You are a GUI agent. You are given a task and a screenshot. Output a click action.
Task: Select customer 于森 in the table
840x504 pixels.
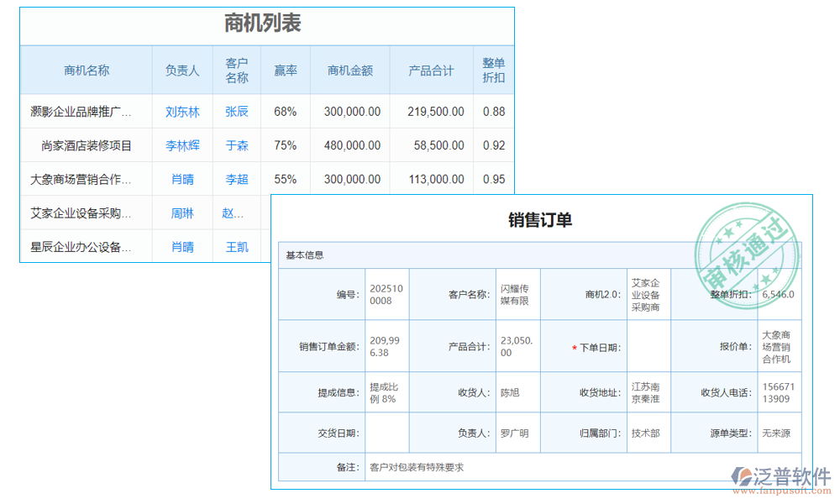click(x=236, y=144)
